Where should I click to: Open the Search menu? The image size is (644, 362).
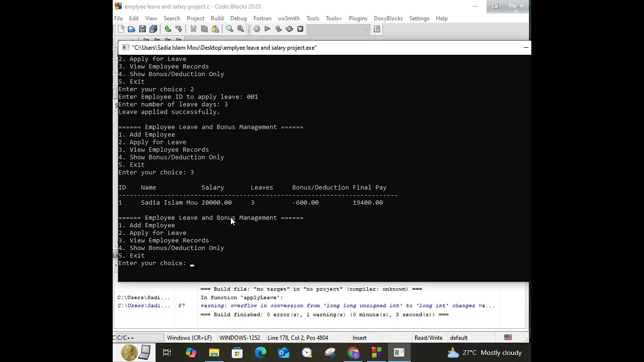(172, 18)
